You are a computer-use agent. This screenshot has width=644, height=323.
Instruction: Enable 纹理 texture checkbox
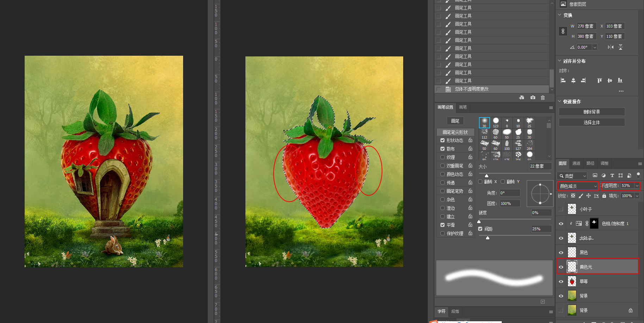(x=443, y=157)
